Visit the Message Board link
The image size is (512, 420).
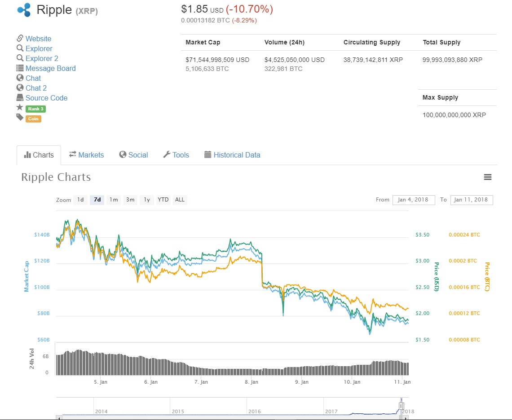coord(51,68)
